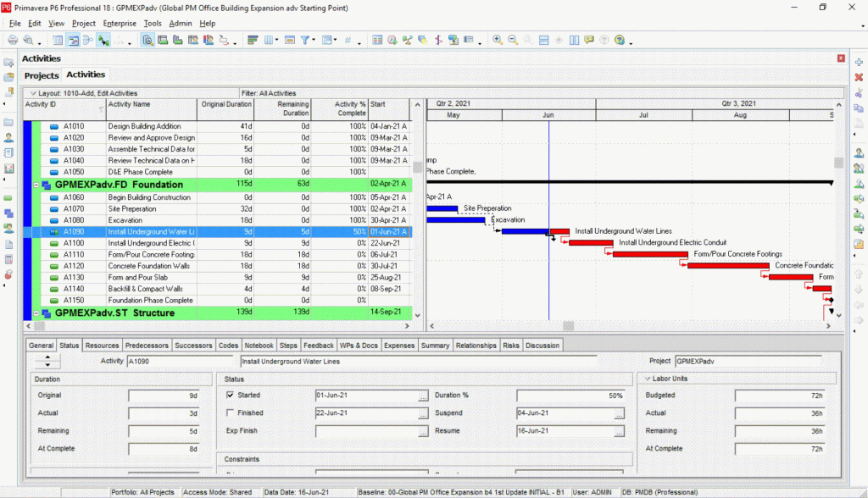Image resolution: width=868 pixels, height=498 pixels.
Task: Open the Activity Network view icon
Action: (88, 40)
